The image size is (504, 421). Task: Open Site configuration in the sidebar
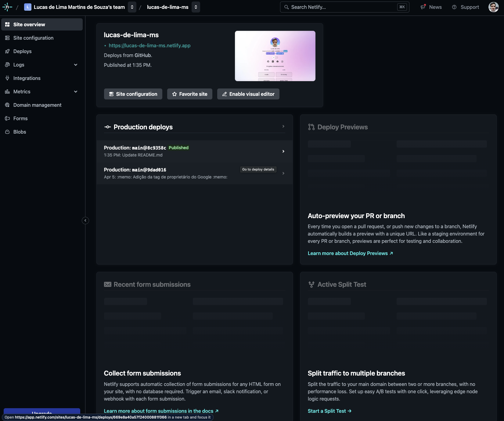(x=42, y=38)
